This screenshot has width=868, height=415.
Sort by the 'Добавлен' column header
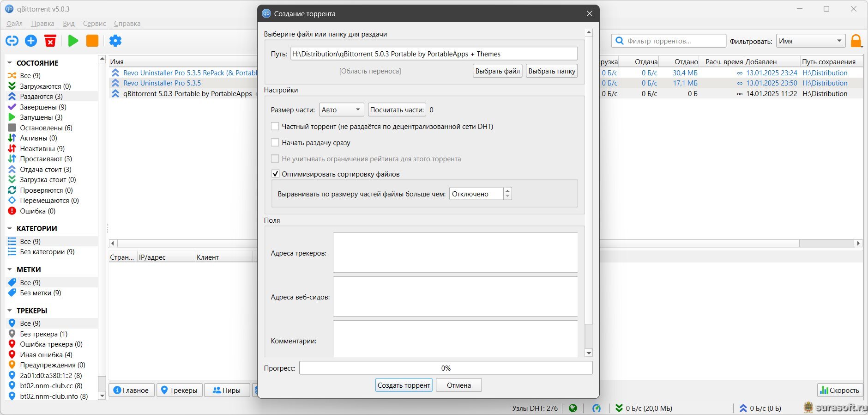click(x=772, y=61)
